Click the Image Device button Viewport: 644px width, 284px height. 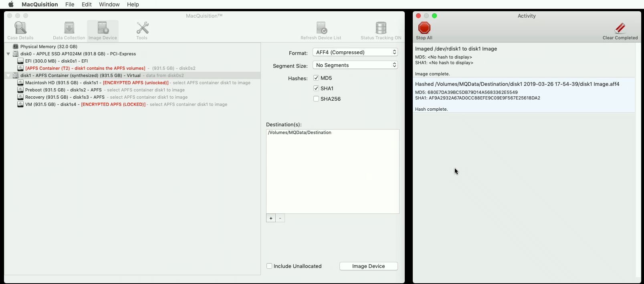(369, 266)
